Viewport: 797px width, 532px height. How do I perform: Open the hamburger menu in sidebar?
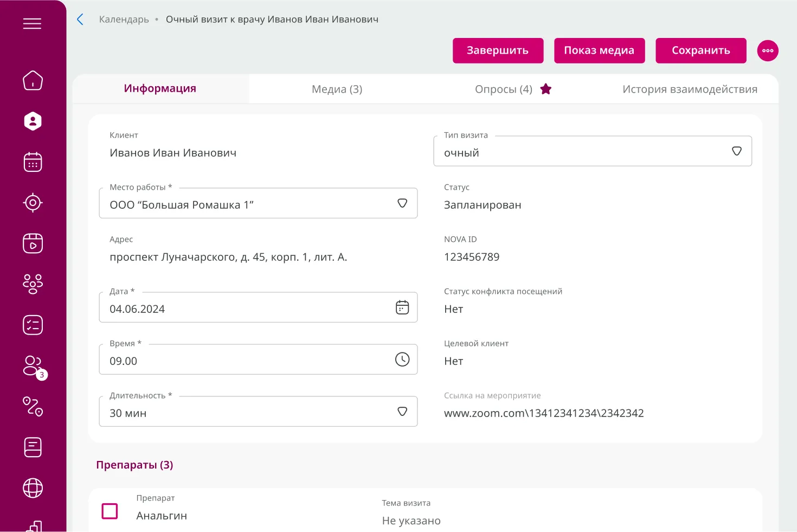point(33,24)
